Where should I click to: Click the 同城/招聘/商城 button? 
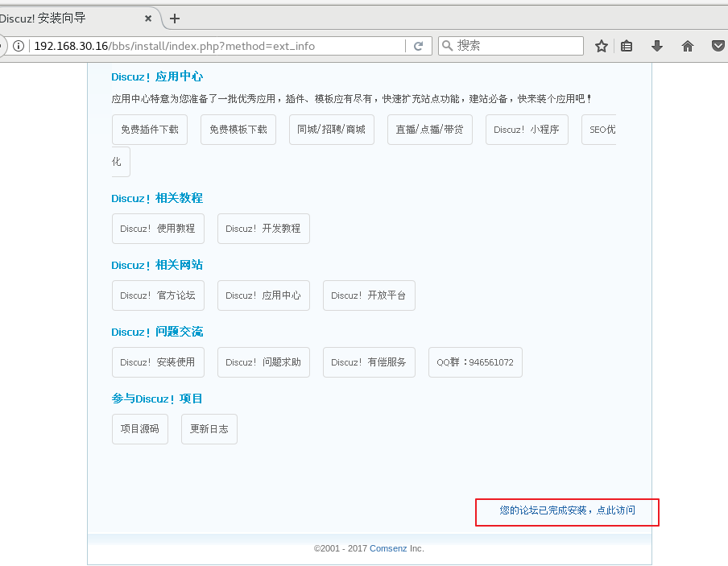point(332,130)
